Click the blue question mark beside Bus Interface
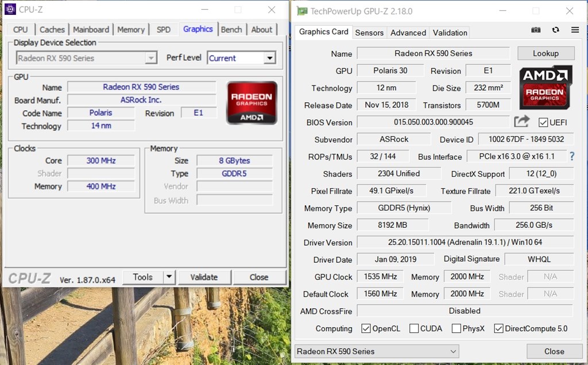The height and width of the screenshot is (365, 588). [571, 156]
